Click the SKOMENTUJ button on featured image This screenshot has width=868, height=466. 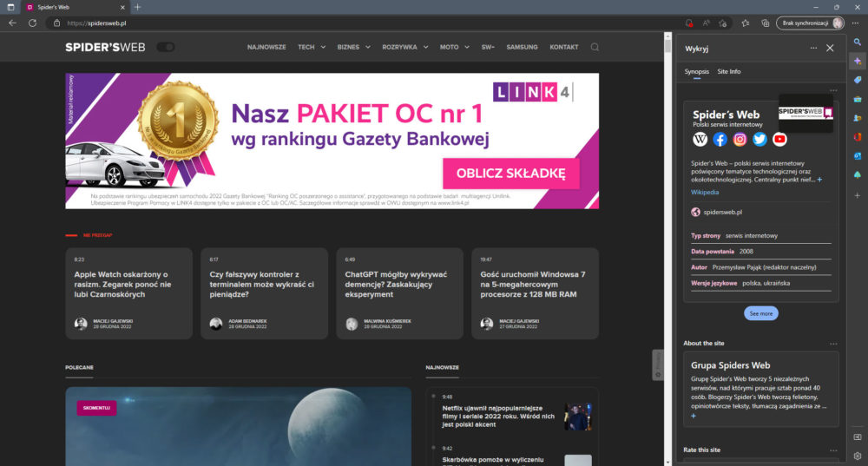(x=96, y=408)
